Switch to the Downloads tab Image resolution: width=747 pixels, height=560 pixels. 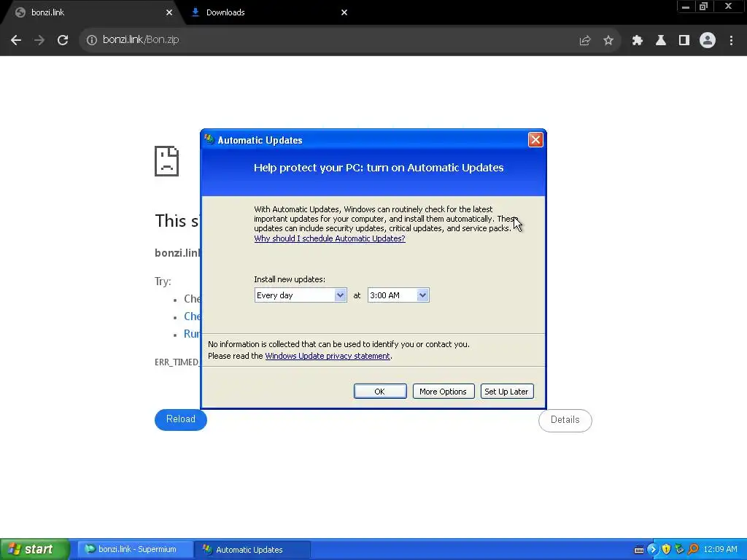267,12
